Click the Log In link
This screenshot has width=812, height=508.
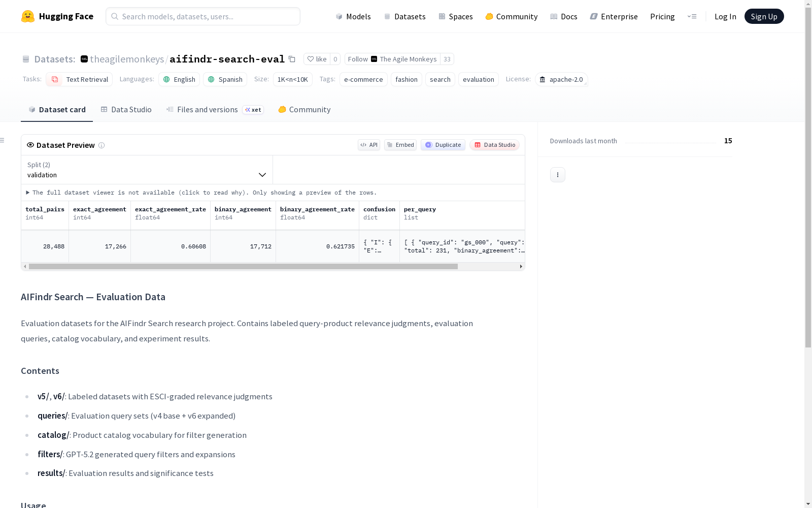(x=725, y=16)
